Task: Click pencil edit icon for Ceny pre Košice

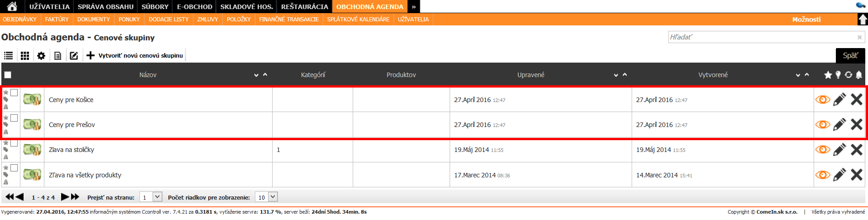Action: (x=839, y=100)
